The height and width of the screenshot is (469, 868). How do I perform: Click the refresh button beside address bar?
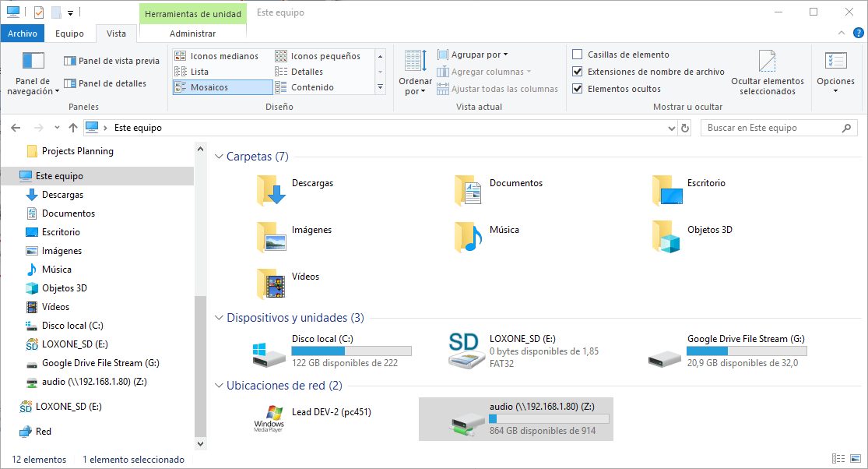tap(685, 128)
